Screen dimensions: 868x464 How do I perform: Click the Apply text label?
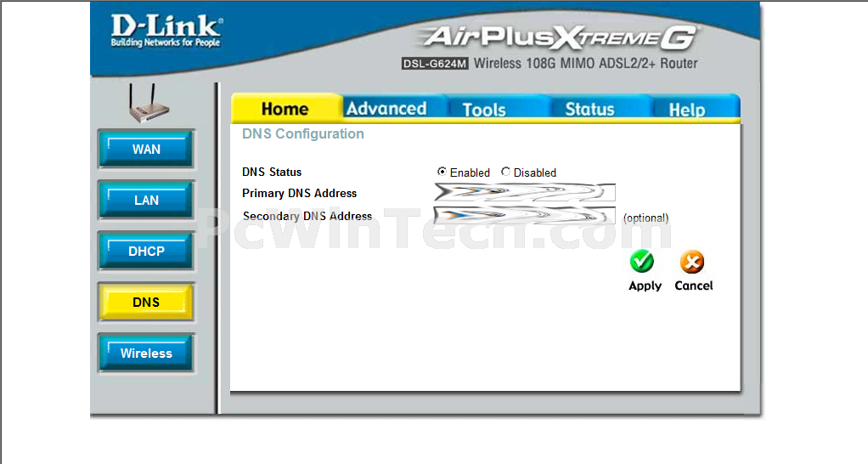click(x=645, y=286)
